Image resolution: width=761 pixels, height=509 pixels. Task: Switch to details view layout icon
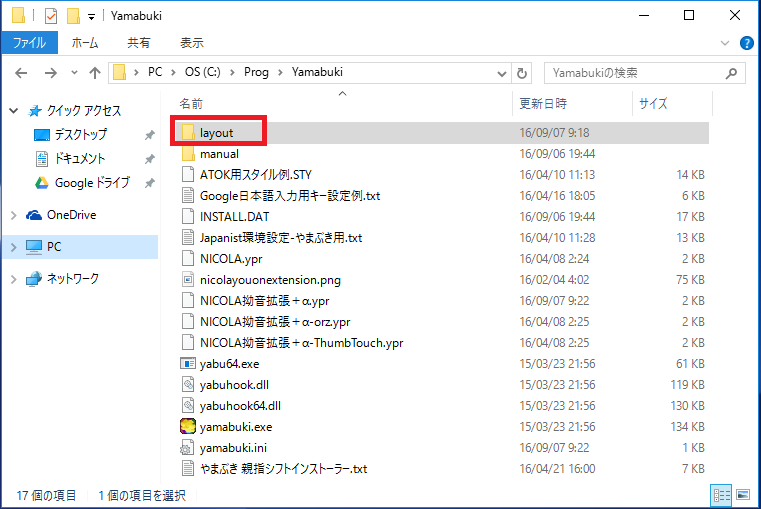pos(721,495)
